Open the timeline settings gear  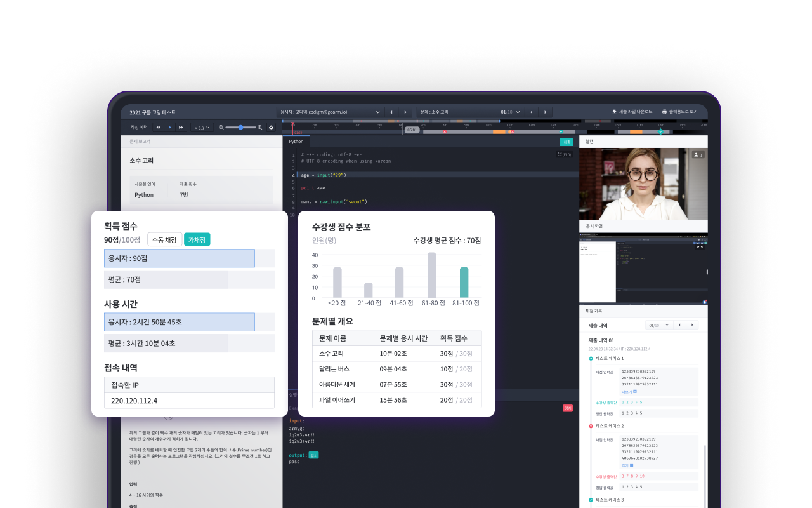[x=271, y=128]
